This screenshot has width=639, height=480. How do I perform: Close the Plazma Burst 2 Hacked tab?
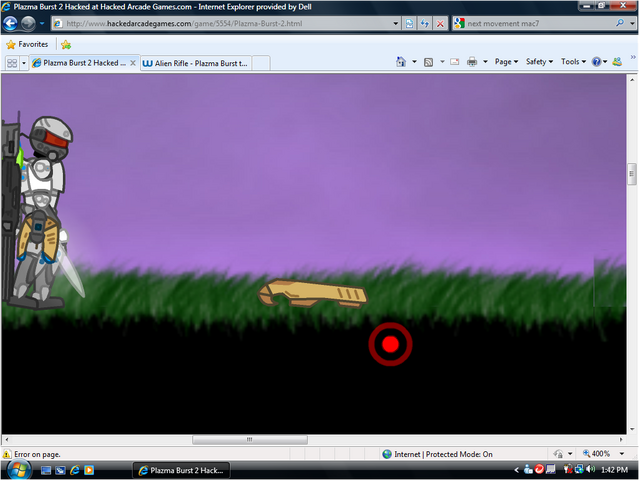133,63
